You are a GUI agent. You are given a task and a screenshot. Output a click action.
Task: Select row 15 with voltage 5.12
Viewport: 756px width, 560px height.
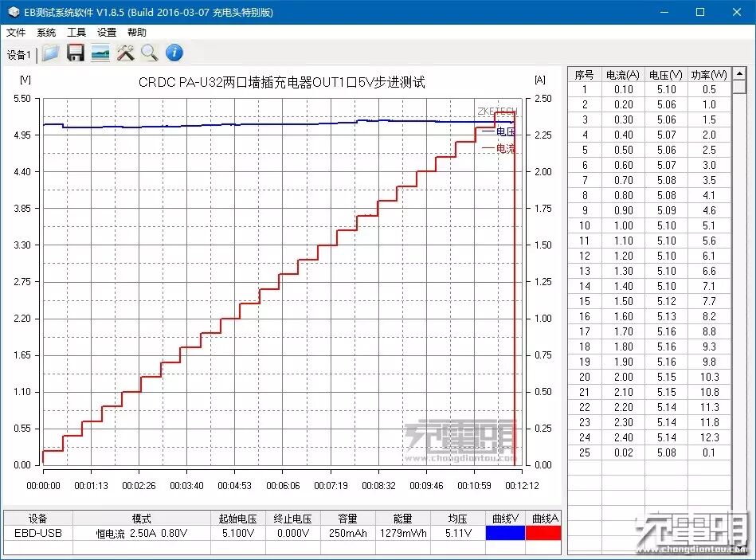pos(649,301)
